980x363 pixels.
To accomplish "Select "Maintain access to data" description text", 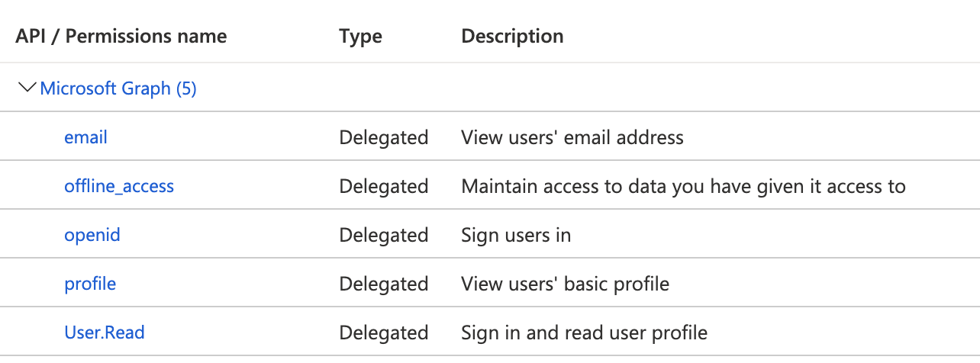I will pos(683,186).
